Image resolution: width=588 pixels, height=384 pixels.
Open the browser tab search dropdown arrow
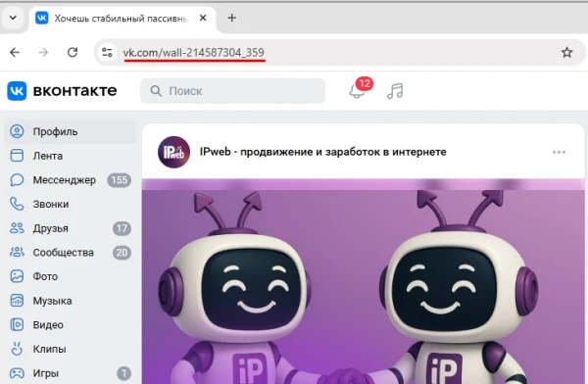(x=13, y=18)
